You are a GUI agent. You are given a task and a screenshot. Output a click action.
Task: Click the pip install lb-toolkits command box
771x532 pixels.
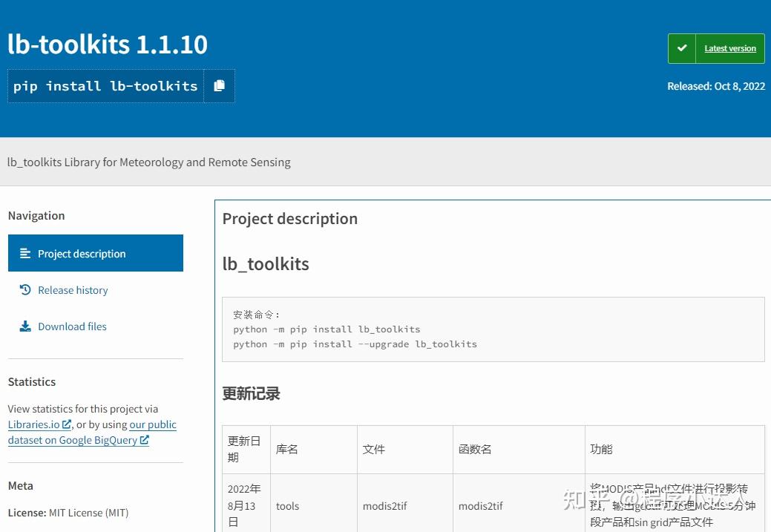coord(105,85)
